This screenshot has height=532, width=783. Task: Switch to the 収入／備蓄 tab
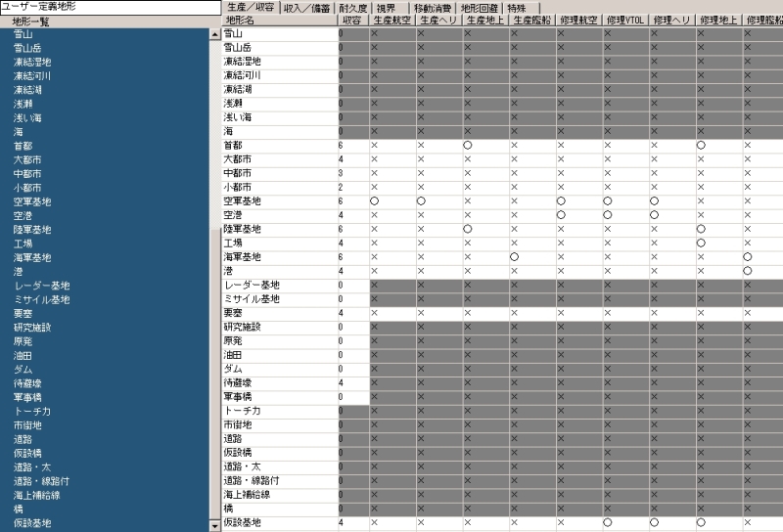(x=304, y=7)
